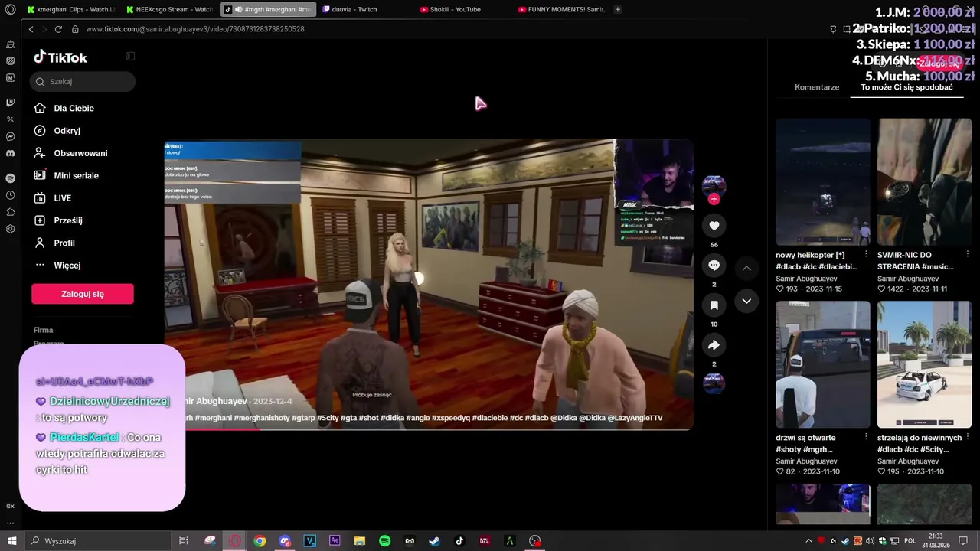Switch to the Komentarze tab
The width and height of the screenshot is (980, 551).
[x=817, y=87]
